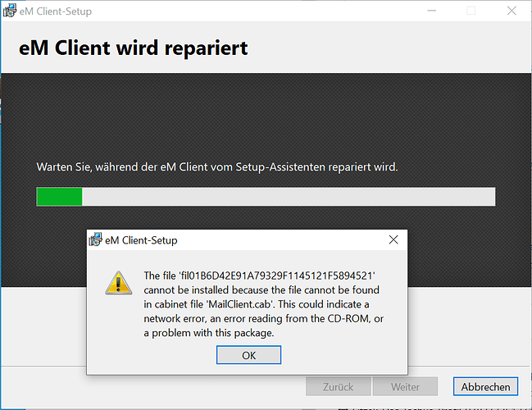
Task: Click the disabled Zurück button
Action: [338, 386]
